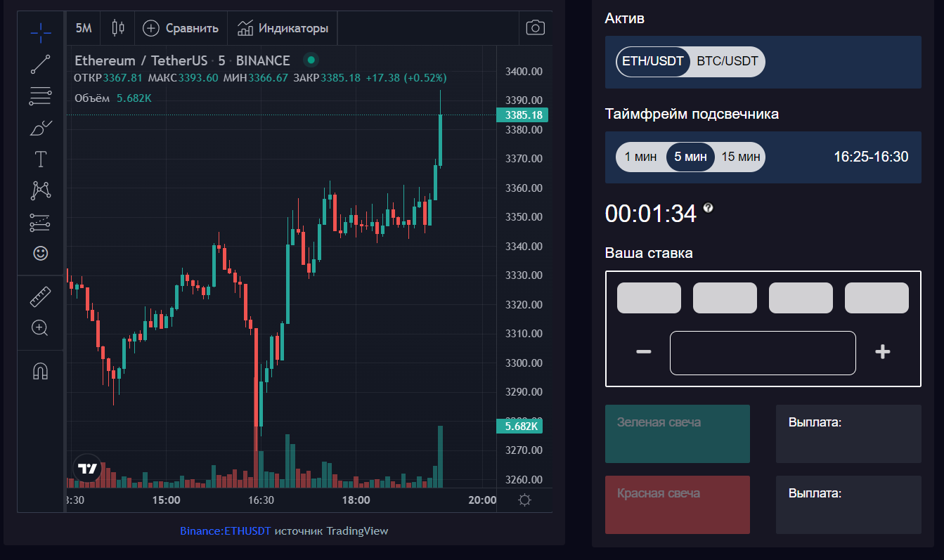Click the 18:00 time axis label

[356, 500]
